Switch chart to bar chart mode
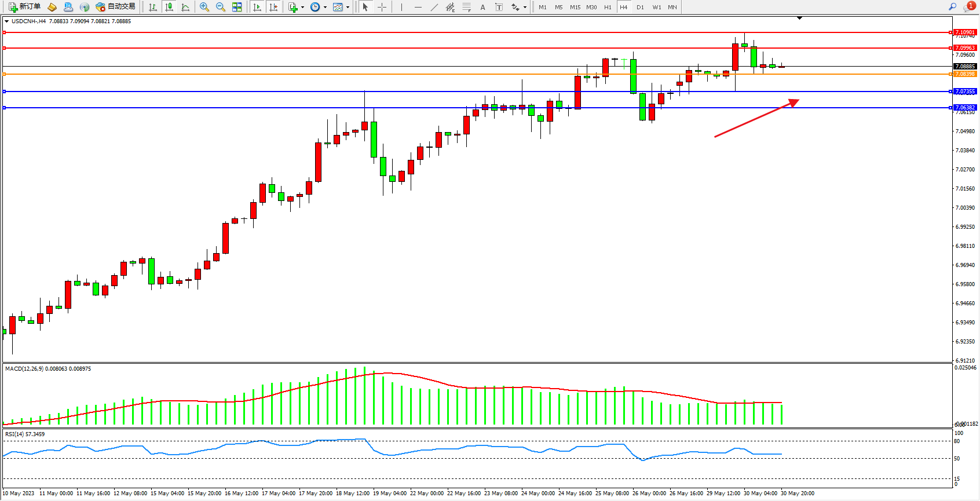Image resolution: width=980 pixels, height=501 pixels. tap(153, 7)
